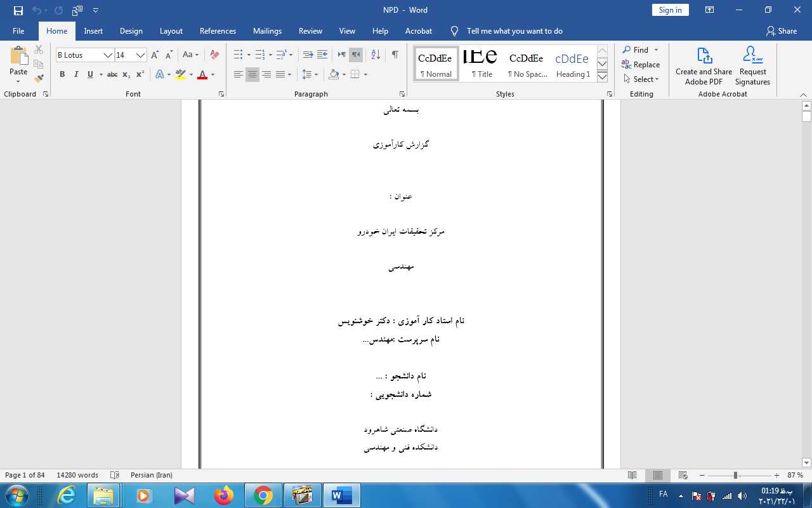This screenshot has height=508, width=812.
Task: Toggle Italic formatting
Action: click(76, 75)
